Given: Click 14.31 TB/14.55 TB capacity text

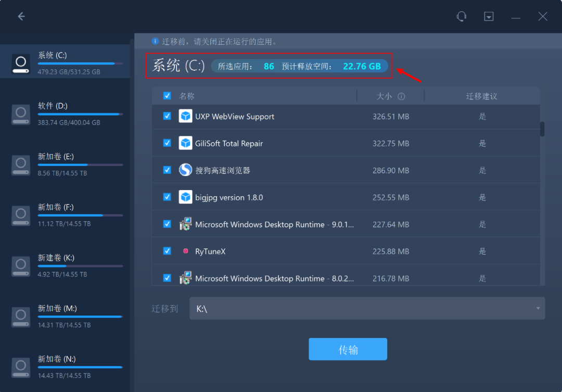Looking at the screenshot, I should tap(64, 325).
